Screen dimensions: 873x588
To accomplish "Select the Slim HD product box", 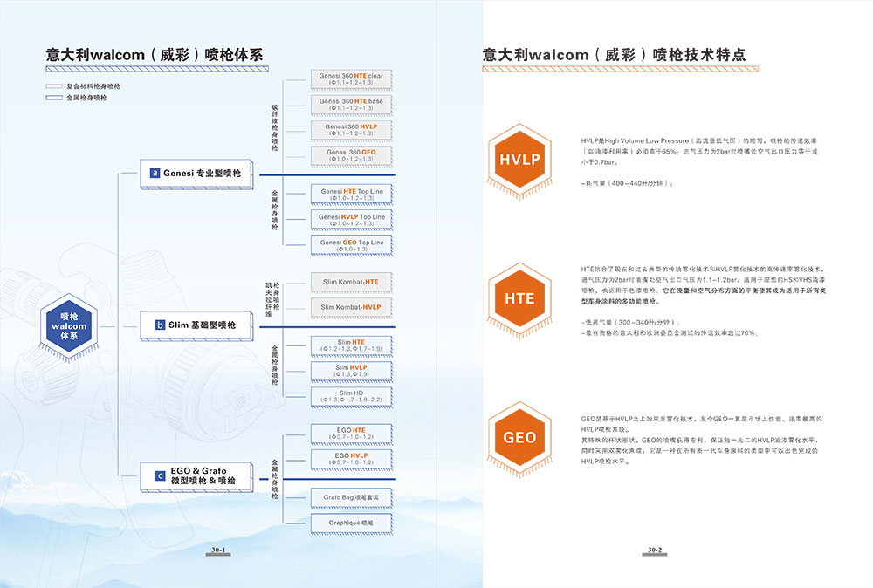I will tap(350, 396).
